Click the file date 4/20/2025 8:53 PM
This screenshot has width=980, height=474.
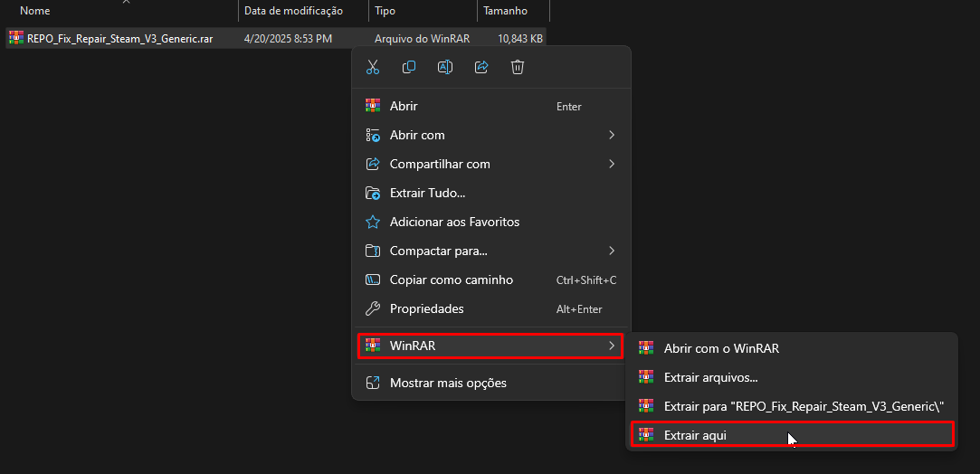pos(288,38)
